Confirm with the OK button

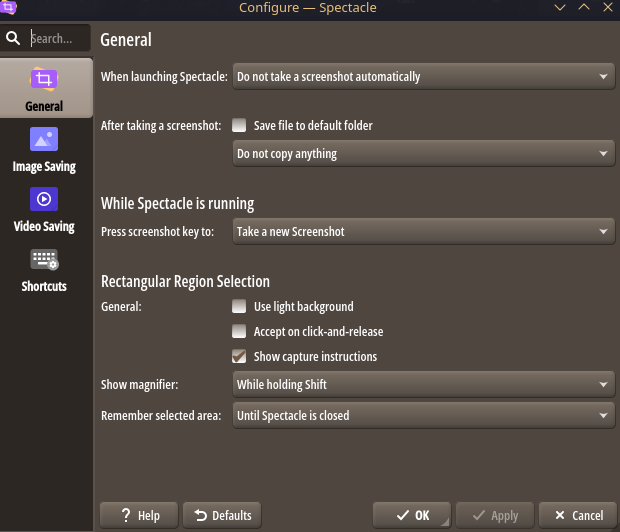click(x=412, y=515)
